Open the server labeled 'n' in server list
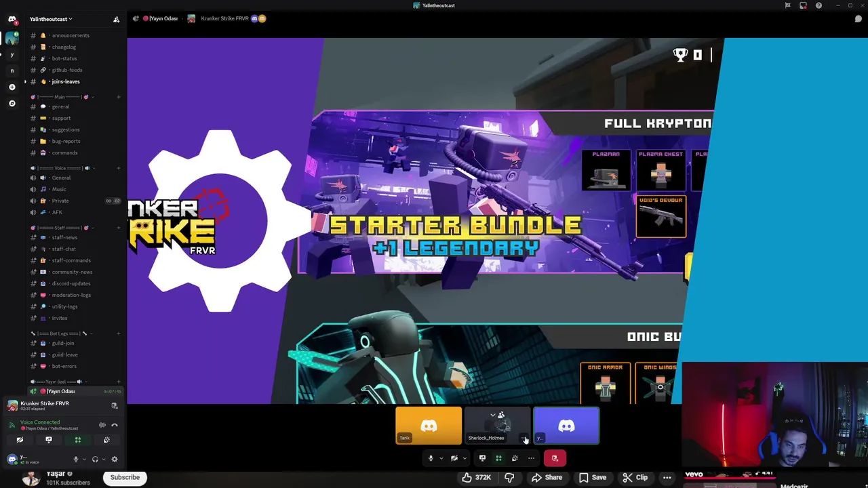This screenshot has height=488, width=868. pyautogui.click(x=12, y=70)
